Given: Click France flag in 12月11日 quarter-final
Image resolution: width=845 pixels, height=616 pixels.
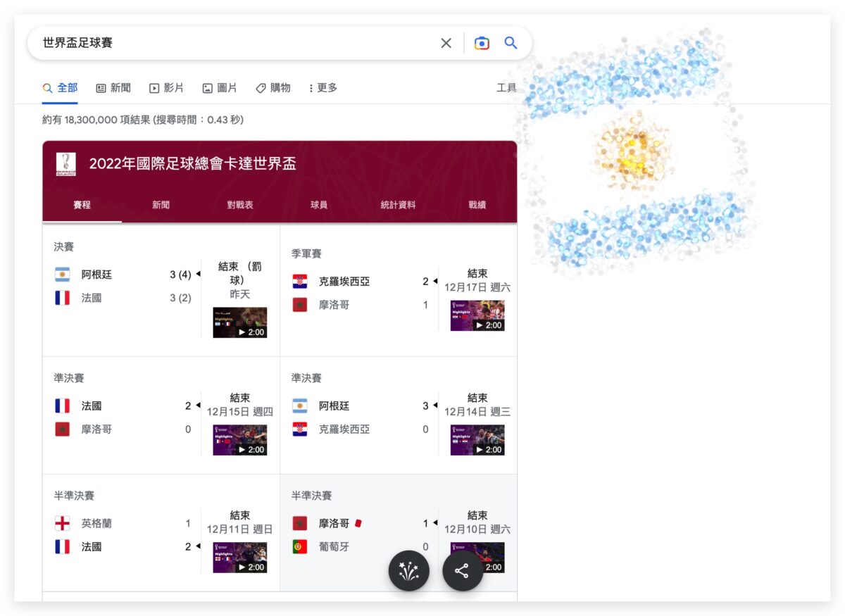Looking at the screenshot, I should point(63,547).
